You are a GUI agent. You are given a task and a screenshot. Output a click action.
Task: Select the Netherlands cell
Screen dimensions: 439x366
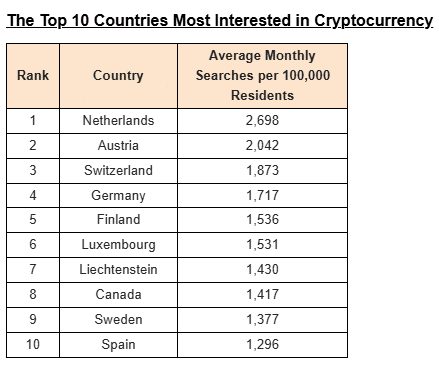pos(118,121)
